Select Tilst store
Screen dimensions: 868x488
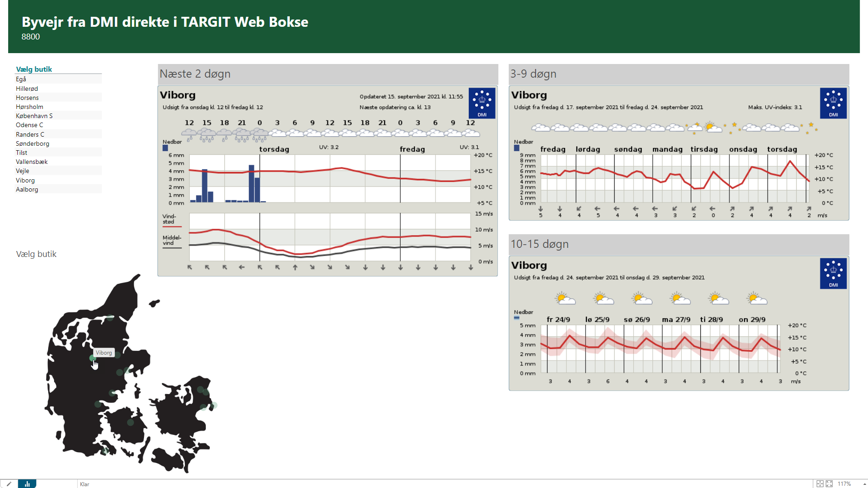(21, 153)
